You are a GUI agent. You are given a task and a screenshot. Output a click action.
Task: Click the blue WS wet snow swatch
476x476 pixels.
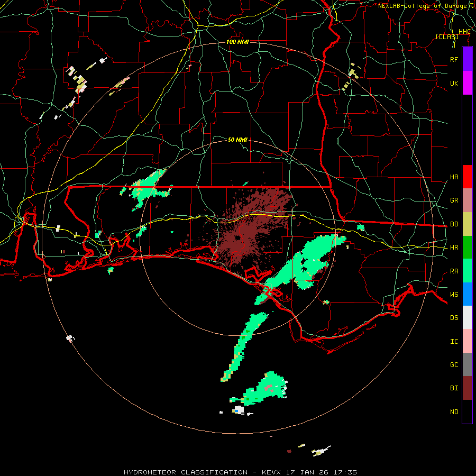click(x=467, y=294)
